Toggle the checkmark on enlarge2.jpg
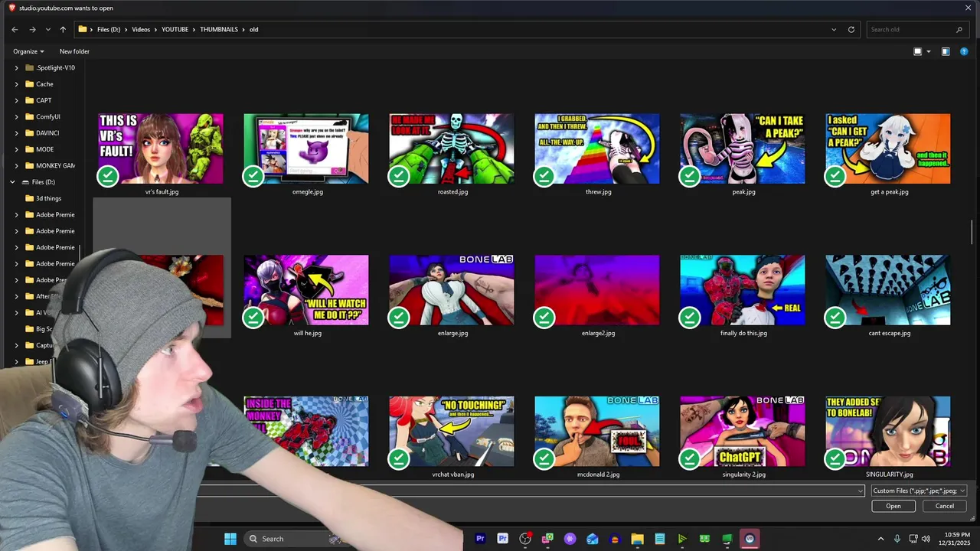This screenshot has width=980, height=551. click(544, 317)
